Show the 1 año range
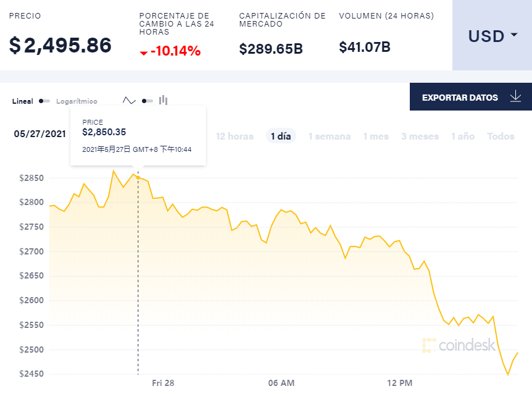Screen dimensions: 532x394 (463, 136)
